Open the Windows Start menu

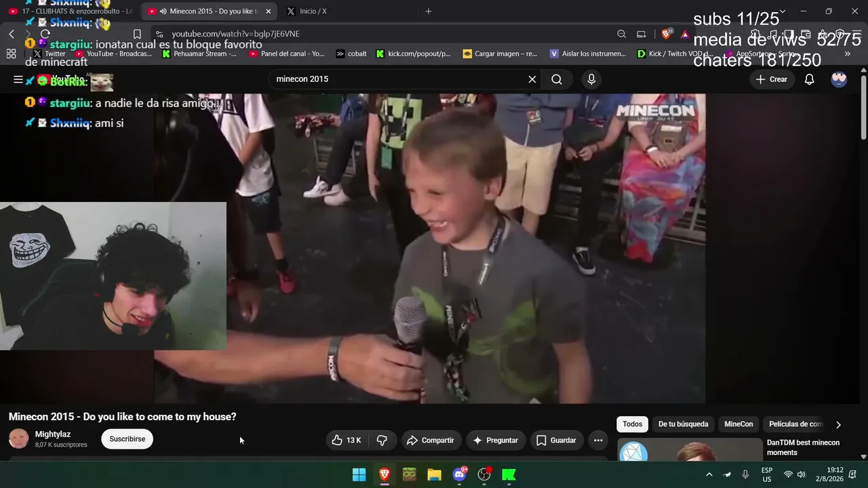pos(359,474)
